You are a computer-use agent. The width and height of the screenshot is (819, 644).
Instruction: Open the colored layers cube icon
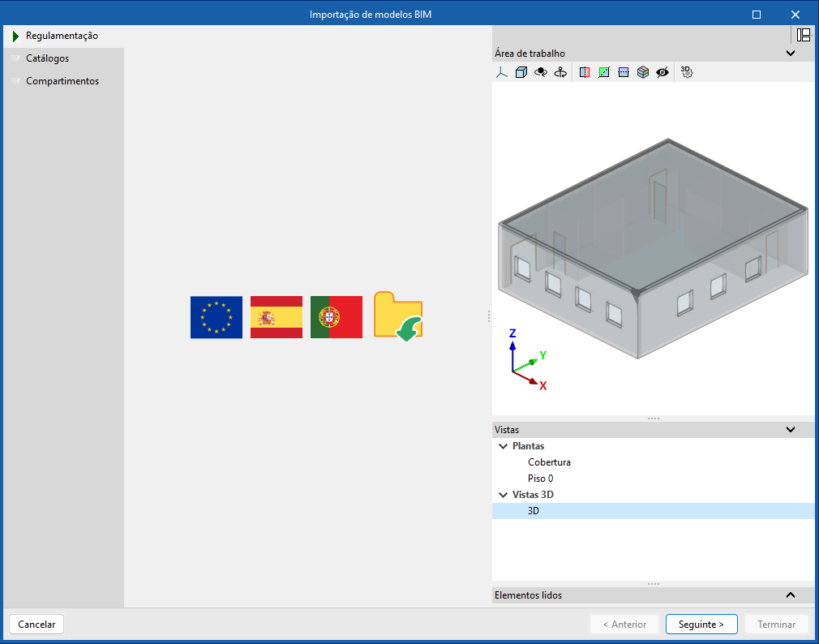tap(642, 72)
